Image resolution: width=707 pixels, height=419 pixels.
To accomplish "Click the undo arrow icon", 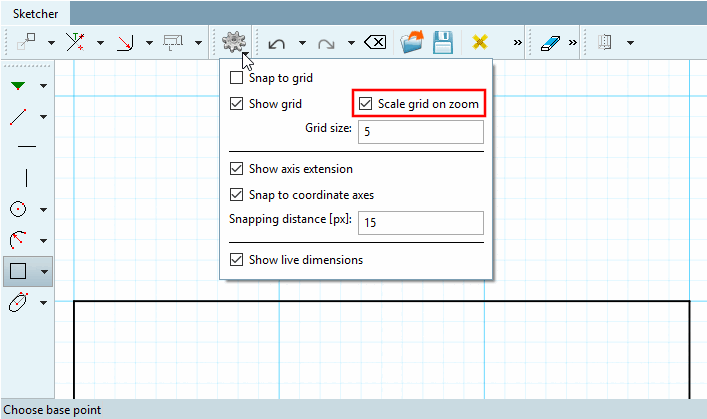I will pos(276,43).
